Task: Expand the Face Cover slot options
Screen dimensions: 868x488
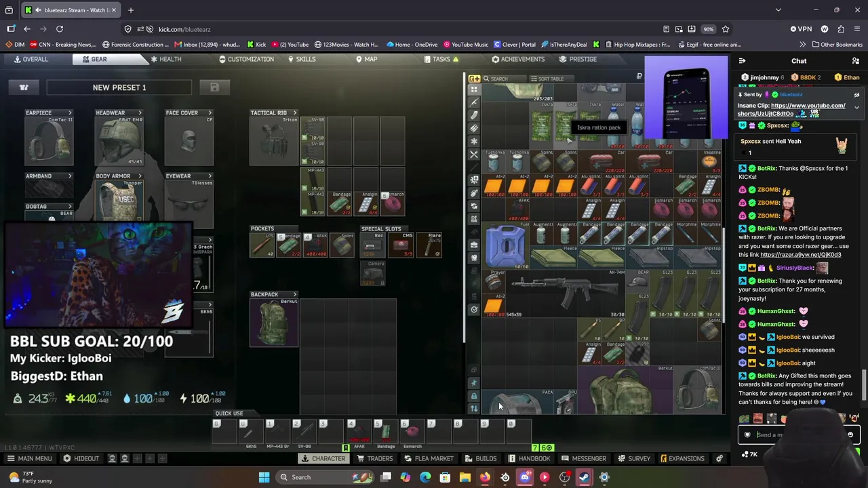Action: click(210, 113)
